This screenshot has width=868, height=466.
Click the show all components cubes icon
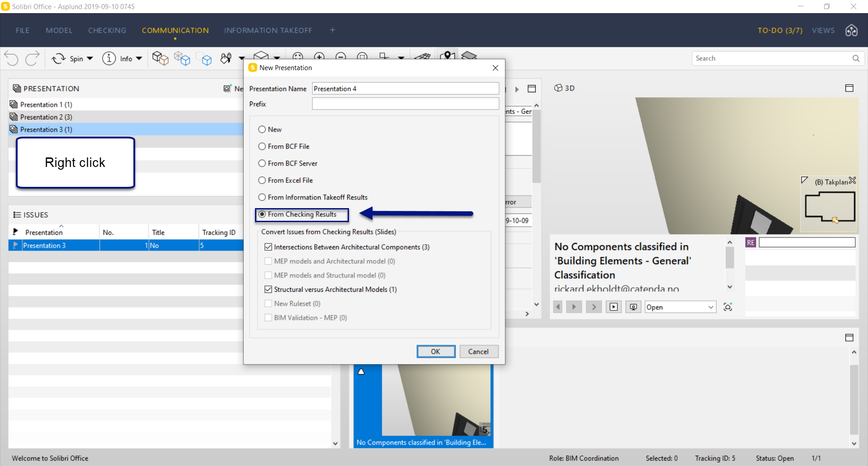160,58
